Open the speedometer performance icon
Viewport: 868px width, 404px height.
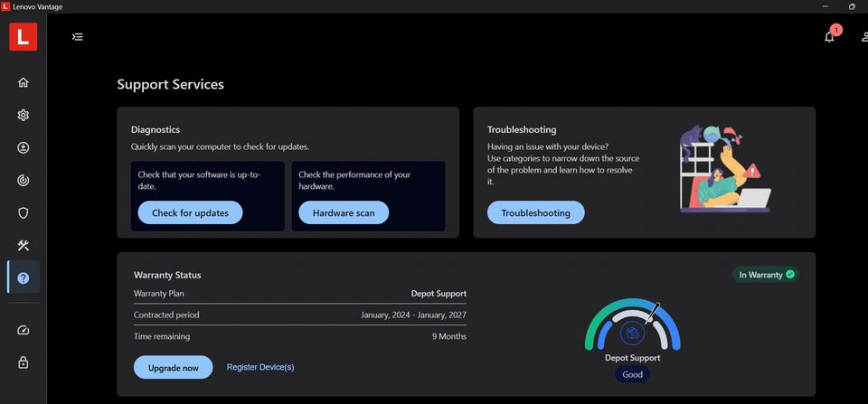24,330
